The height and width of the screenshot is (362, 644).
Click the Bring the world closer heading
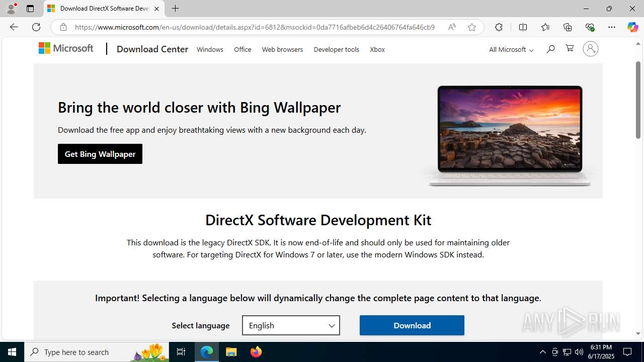click(199, 107)
